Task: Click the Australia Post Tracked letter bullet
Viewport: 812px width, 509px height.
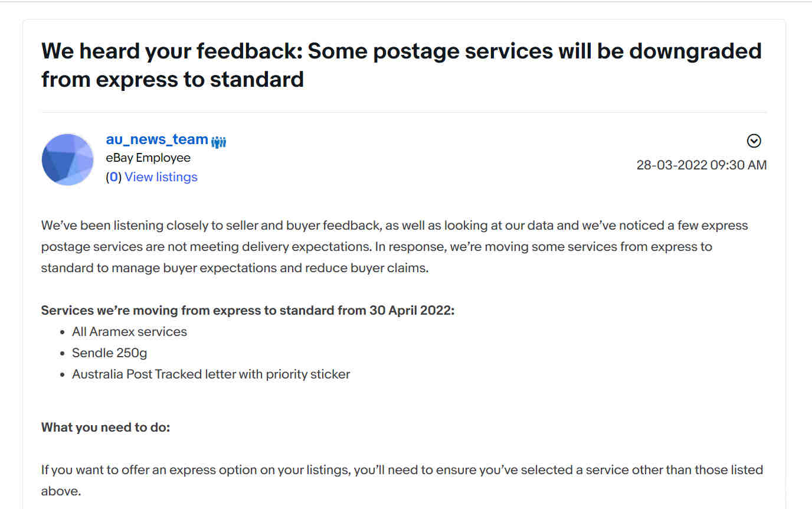Action: coord(211,374)
